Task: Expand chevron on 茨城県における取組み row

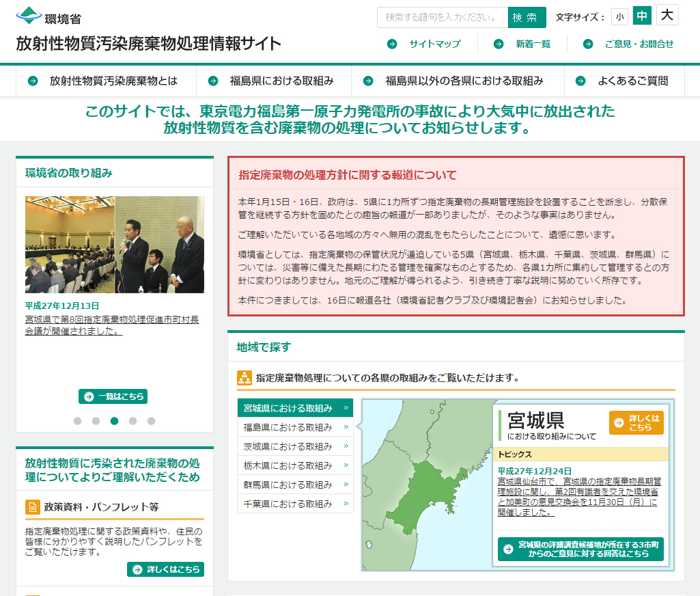Action: click(x=346, y=446)
